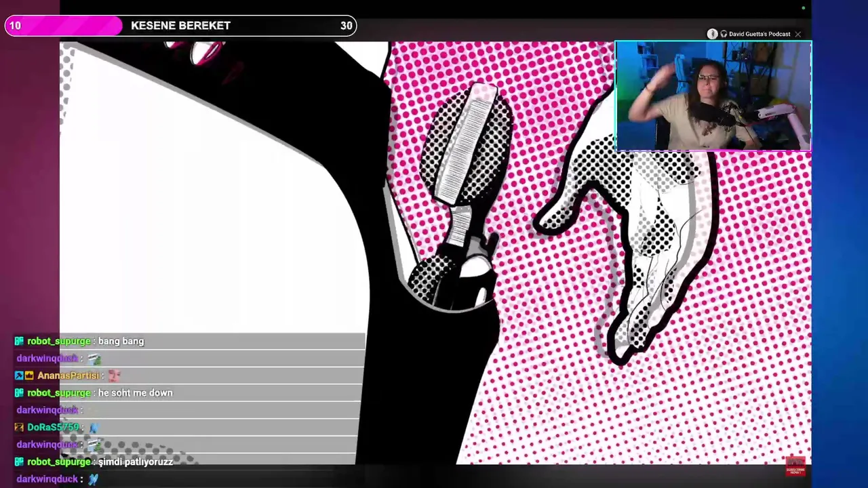This screenshot has height=488, width=868.
Task: Click the chat message şimdi patlıyoruzz
Action: coord(136,462)
